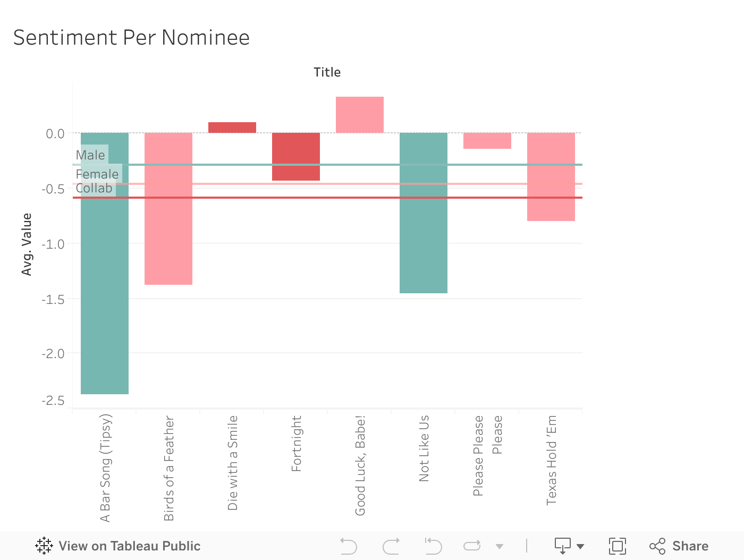Click the Download icon

[x=563, y=546]
